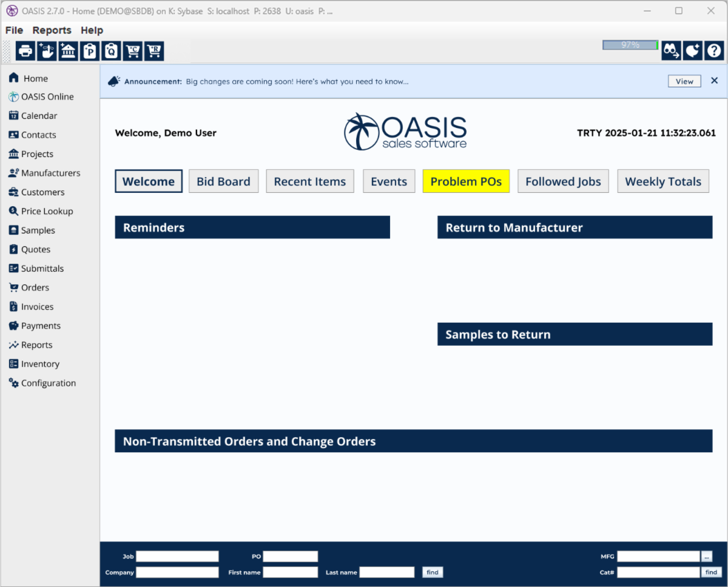Open the Reports menu in the menu bar

click(52, 30)
